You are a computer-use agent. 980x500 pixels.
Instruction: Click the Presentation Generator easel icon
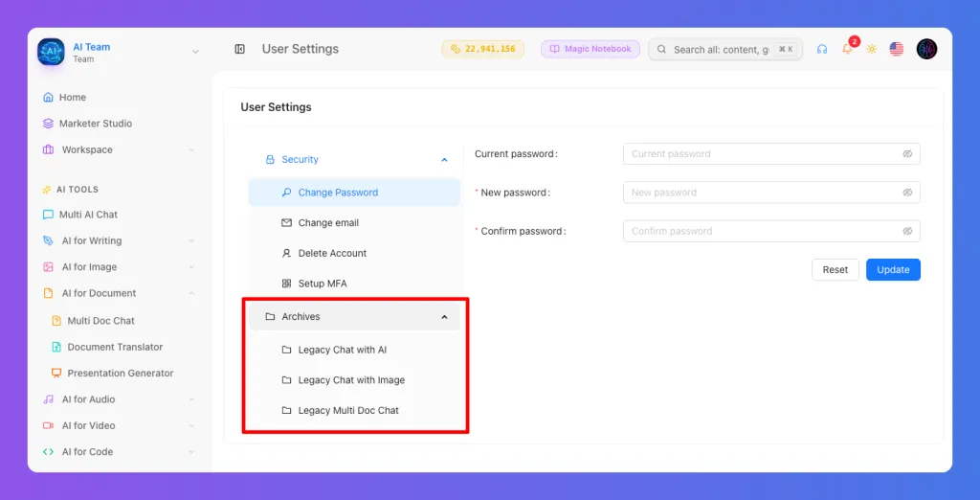coord(56,373)
